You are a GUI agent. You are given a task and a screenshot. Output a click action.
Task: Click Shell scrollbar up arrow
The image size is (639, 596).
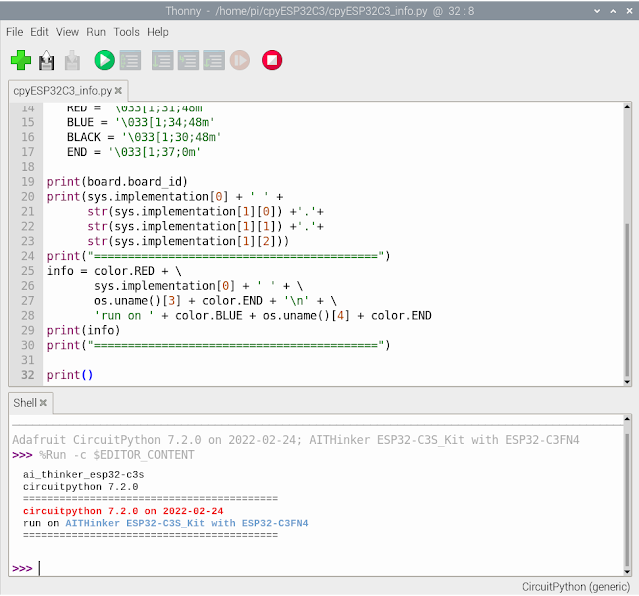[627, 419]
